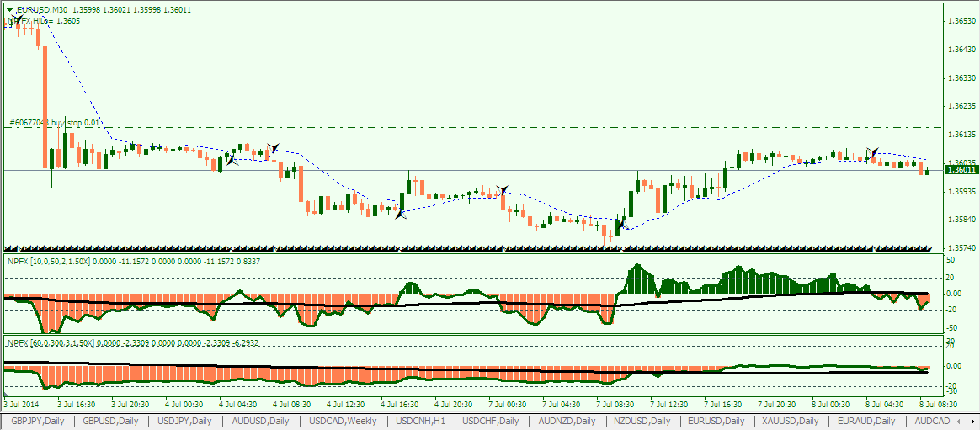Click the -50 level on the first NPFX scale
This screenshot has height=430, width=980.
[x=951, y=328]
